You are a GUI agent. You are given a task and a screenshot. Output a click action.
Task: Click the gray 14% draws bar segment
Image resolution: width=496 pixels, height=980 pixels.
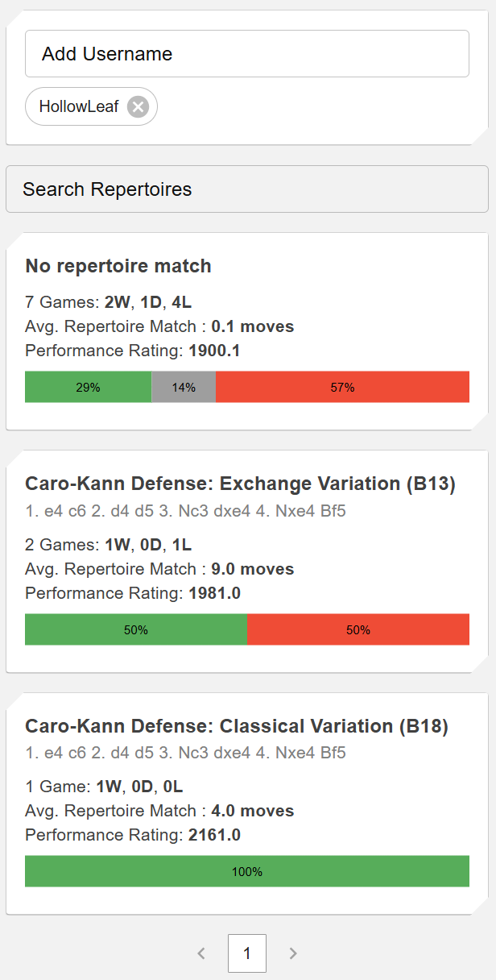click(184, 387)
